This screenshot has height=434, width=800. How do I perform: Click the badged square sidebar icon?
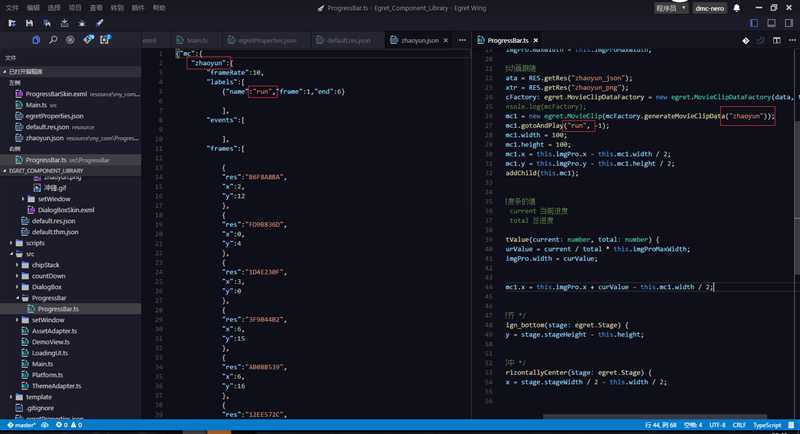(x=105, y=40)
